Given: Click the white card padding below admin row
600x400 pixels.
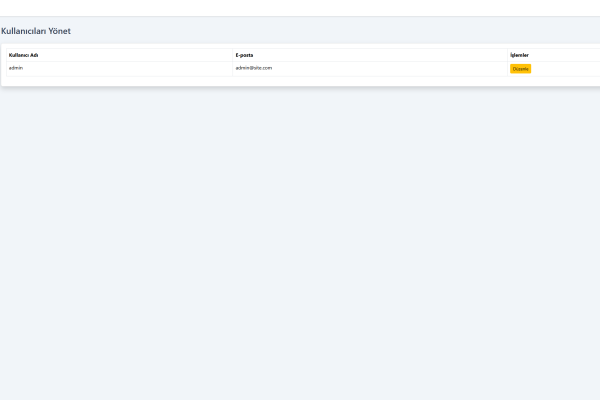Looking at the screenshot, I should pyautogui.click(x=300, y=81).
